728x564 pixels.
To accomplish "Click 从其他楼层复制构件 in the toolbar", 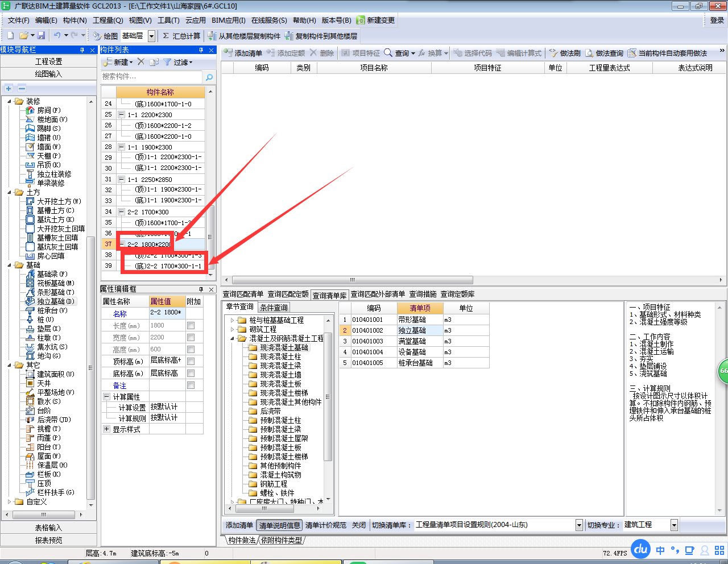I will click(x=244, y=36).
